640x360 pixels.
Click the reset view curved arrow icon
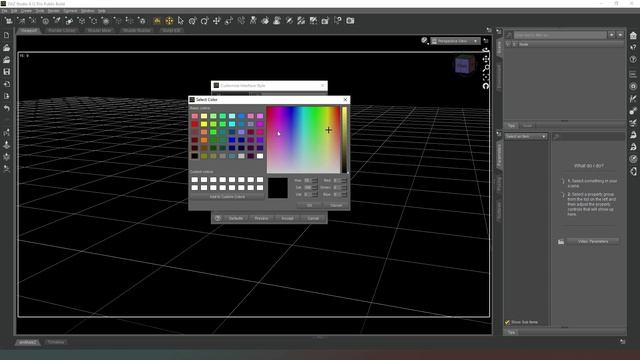486,86
